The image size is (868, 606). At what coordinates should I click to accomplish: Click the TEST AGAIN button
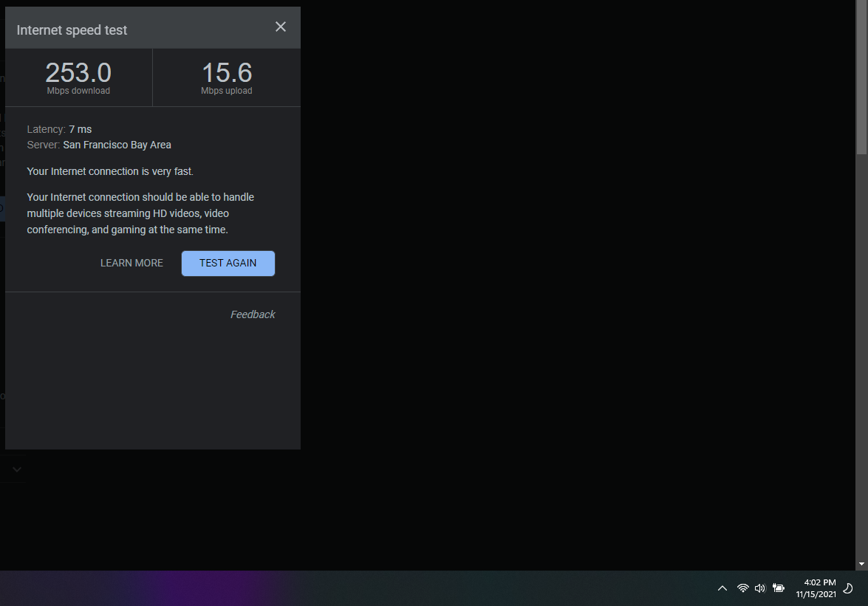click(x=228, y=264)
